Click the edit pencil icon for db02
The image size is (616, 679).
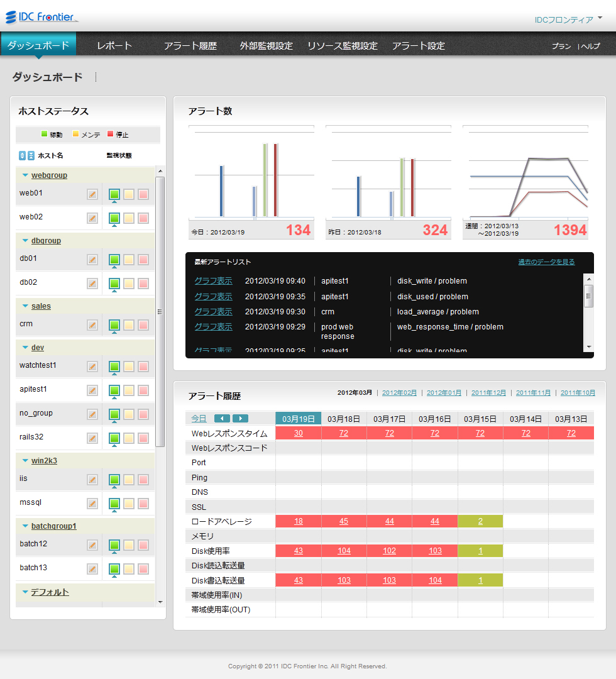(x=92, y=284)
